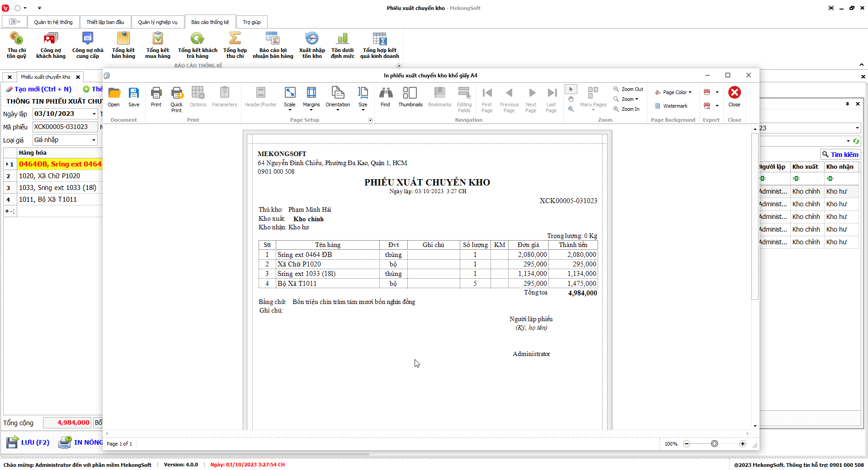Image resolution: width=868 pixels, height=470 pixels.
Task: Click the Save document icon
Action: (134, 97)
